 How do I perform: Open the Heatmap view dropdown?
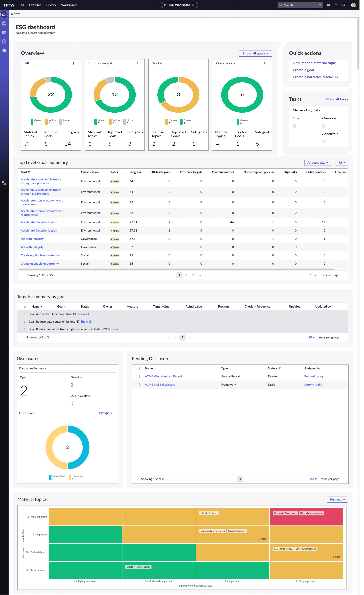click(x=337, y=500)
